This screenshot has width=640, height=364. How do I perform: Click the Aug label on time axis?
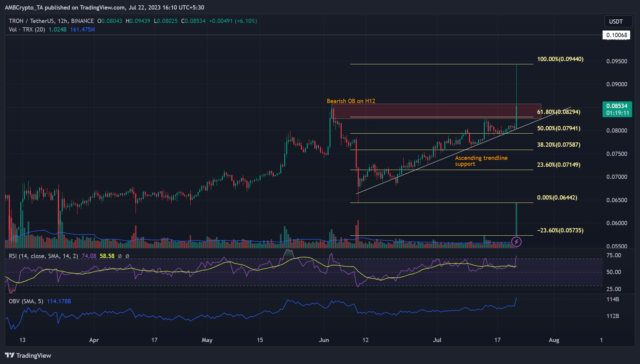point(554,340)
